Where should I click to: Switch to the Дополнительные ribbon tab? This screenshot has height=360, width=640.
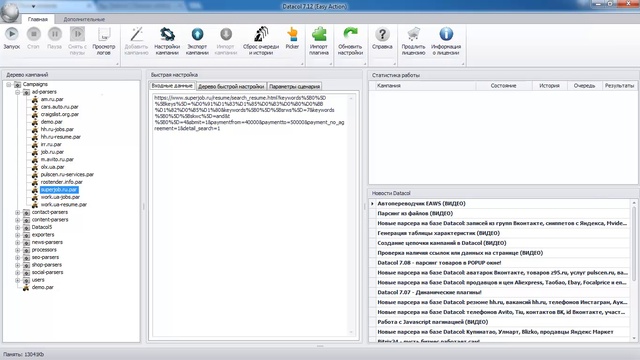84,19
